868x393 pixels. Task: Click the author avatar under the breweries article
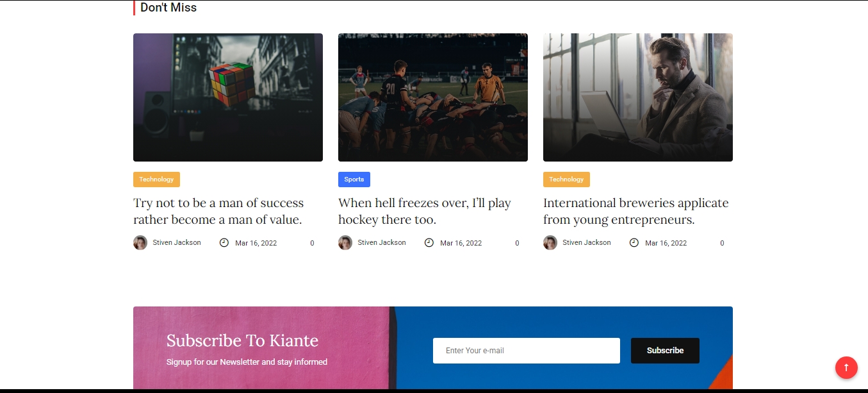pos(550,243)
